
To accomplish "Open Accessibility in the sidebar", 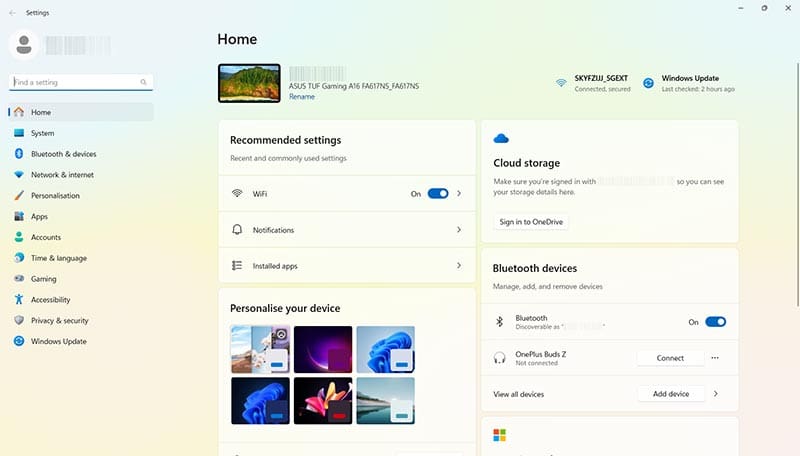I will 81,300.
